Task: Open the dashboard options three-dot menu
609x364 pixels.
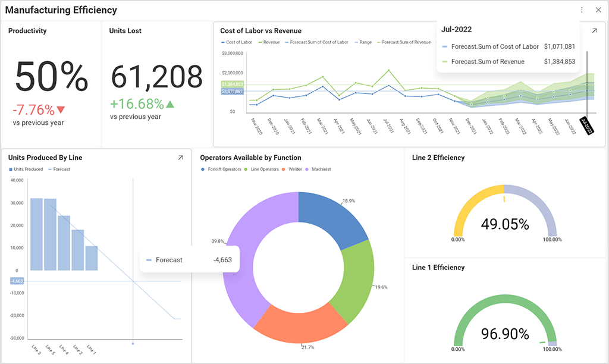Action: [x=581, y=10]
